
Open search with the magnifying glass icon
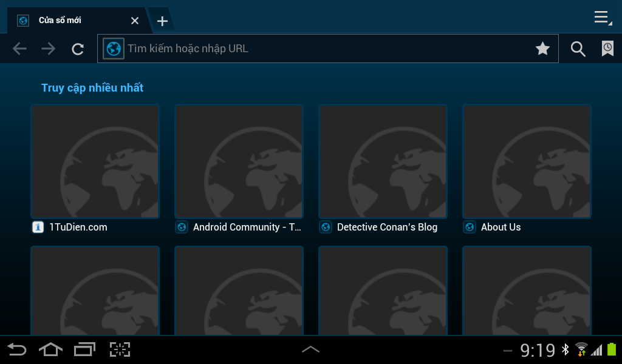[578, 49]
